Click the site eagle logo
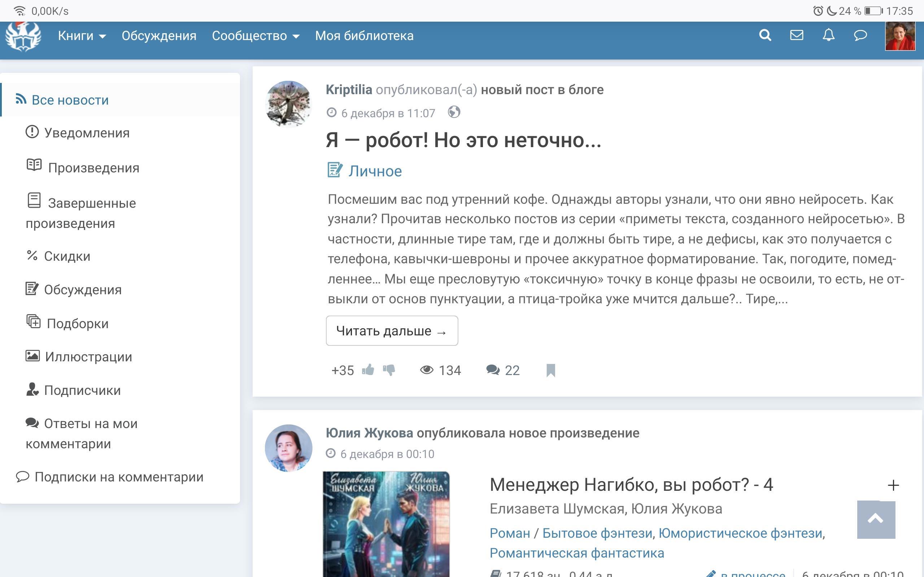 pos(23,37)
